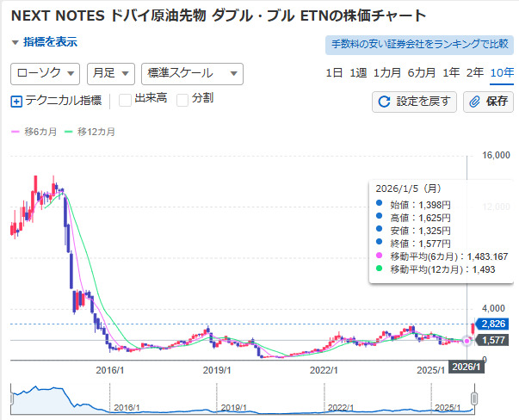Click the 2,826 current price label
The height and width of the screenshot is (420, 519).
click(x=492, y=324)
